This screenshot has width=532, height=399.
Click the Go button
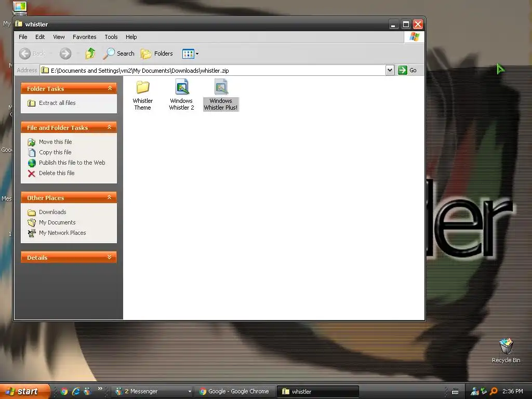tap(407, 70)
